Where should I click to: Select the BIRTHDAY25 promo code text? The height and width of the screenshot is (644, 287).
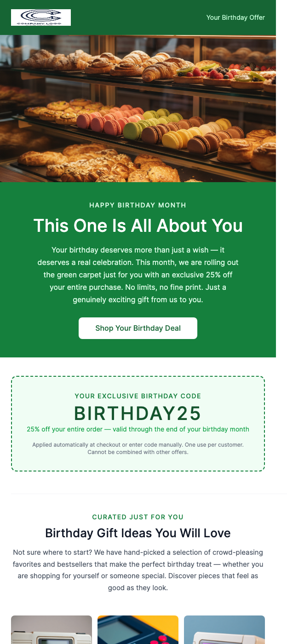click(x=138, y=413)
